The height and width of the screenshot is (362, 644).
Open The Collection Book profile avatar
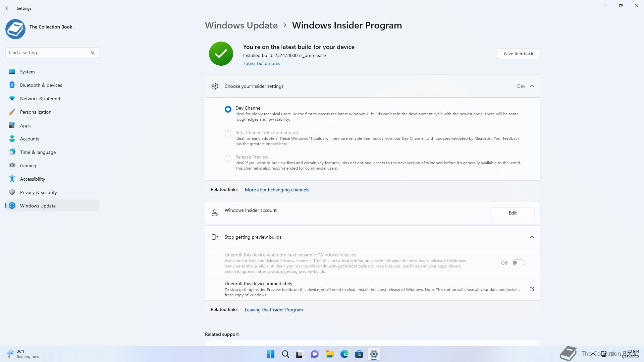pos(15,29)
